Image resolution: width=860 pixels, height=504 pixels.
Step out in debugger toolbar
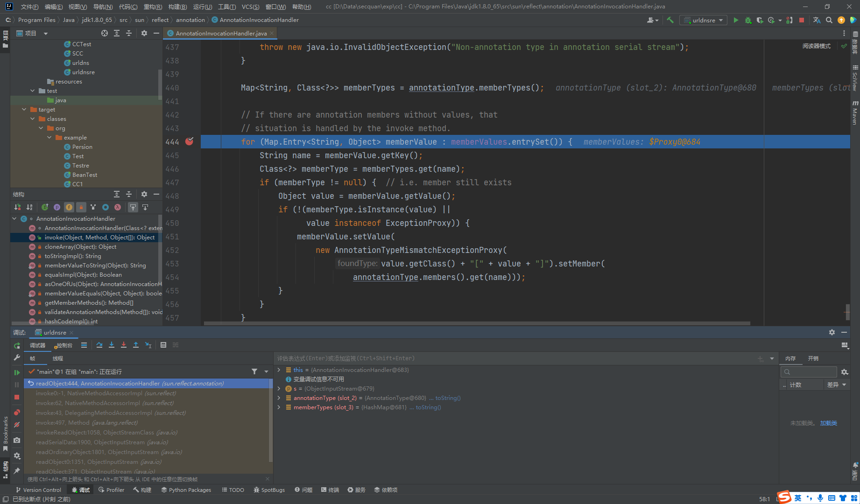[x=136, y=345]
